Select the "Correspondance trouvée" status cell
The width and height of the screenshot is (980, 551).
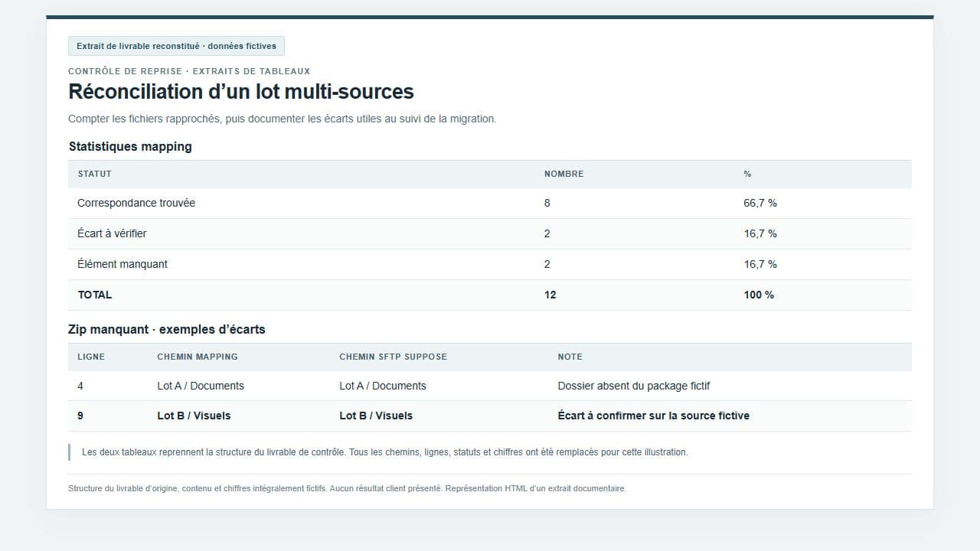[136, 203]
